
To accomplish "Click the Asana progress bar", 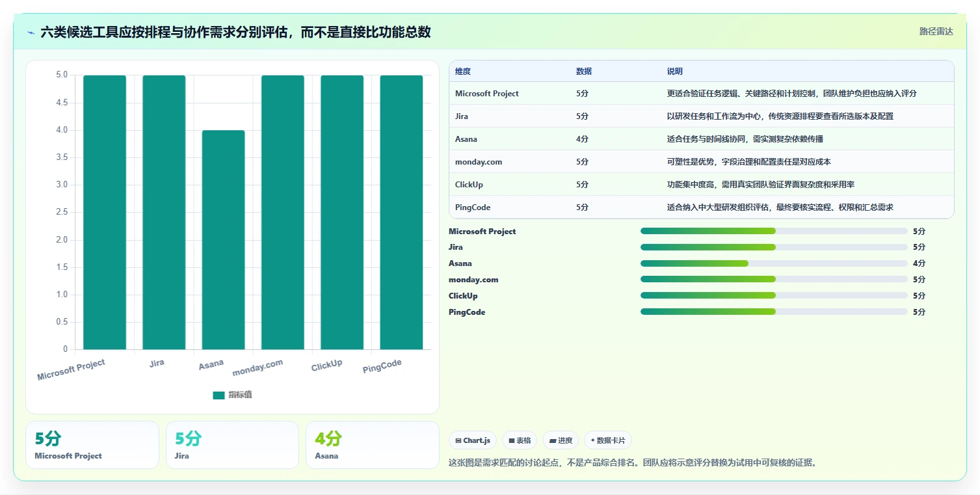I will [774, 263].
